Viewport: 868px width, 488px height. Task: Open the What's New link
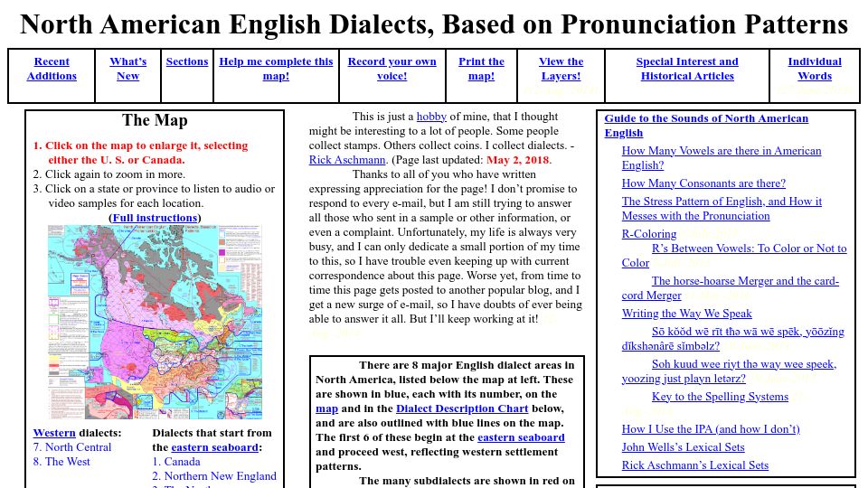tap(127, 69)
